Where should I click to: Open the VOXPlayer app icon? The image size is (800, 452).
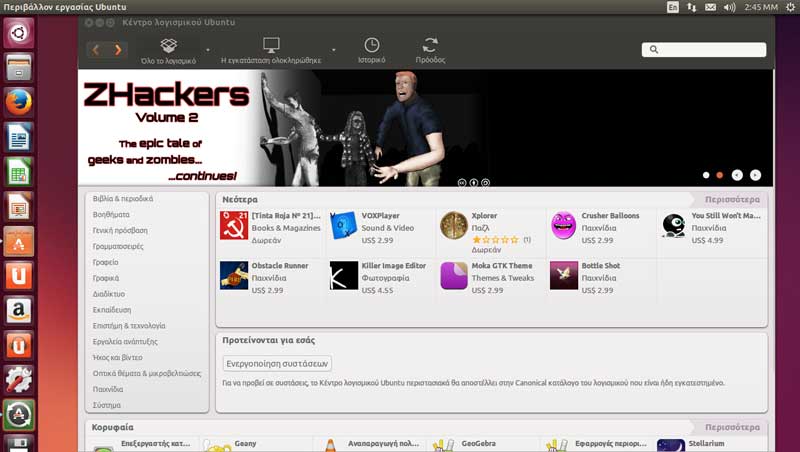[343, 225]
